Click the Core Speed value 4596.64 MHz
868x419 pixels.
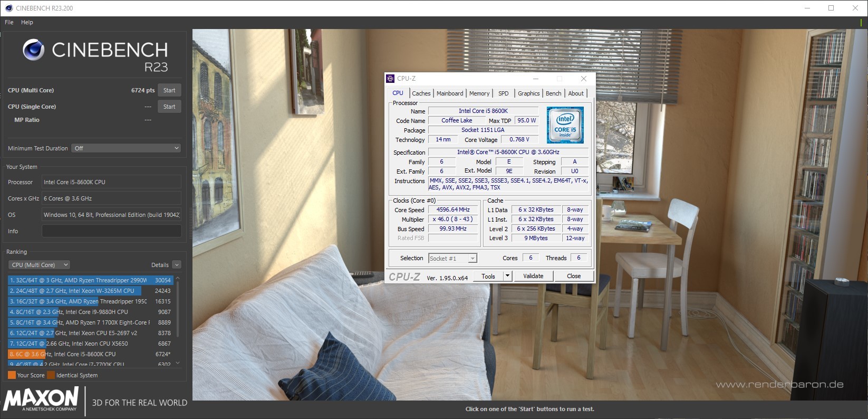coord(453,209)
